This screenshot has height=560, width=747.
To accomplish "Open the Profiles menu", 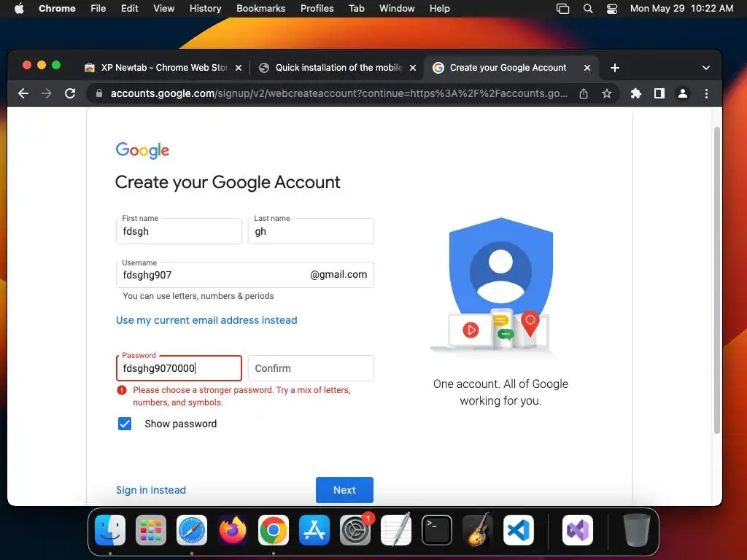I will click(317, 9).
